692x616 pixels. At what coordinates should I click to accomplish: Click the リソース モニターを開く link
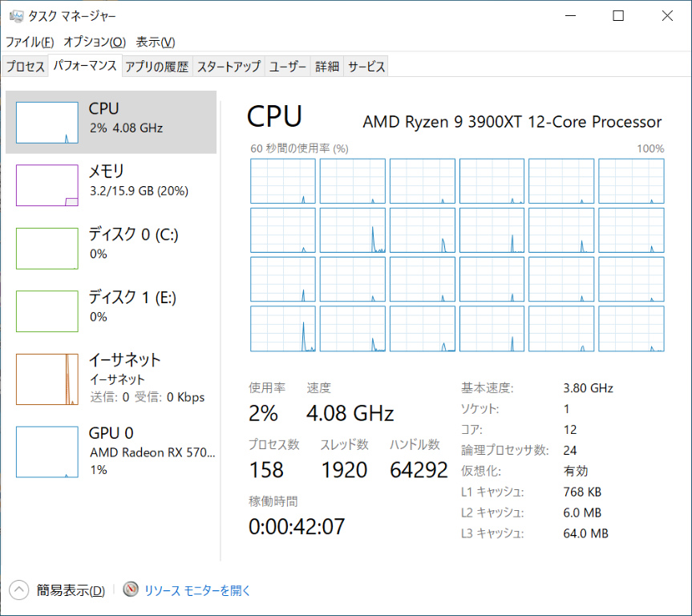pos(197,590)
